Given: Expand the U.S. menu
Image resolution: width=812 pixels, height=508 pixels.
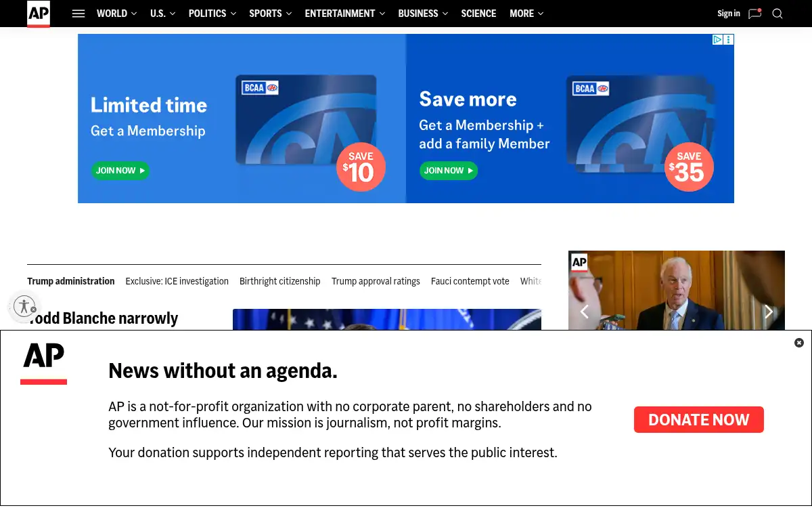Looking at the screenshot, I should (162, 14).
